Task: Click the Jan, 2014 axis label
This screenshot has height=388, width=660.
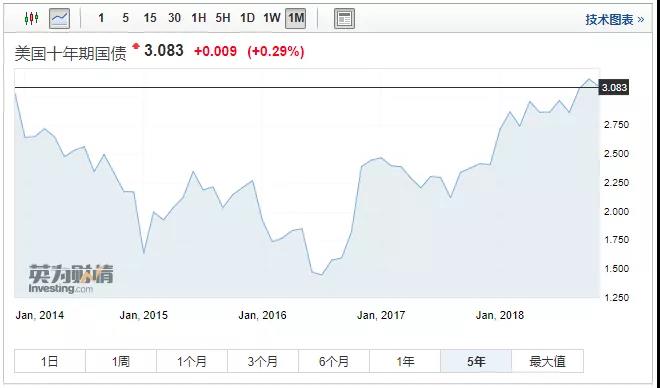Action: coord(40,315)
